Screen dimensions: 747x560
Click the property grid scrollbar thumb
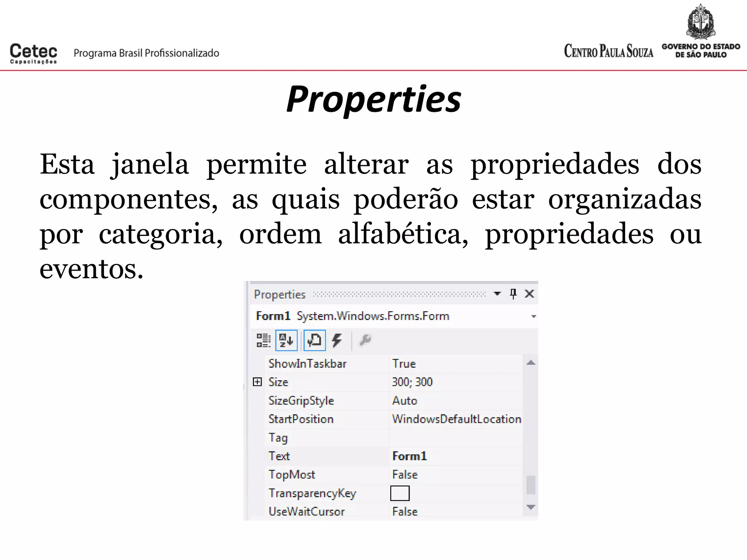[x=531, y=485]
